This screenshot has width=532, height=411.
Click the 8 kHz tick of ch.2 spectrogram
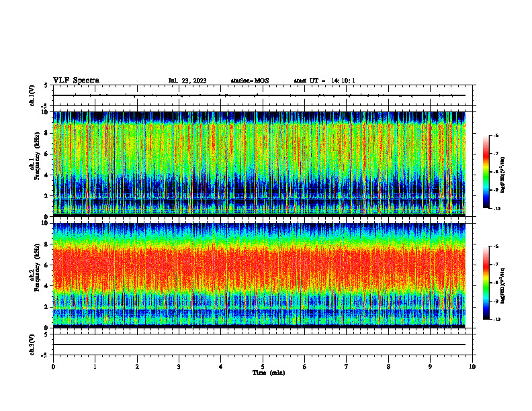[47, 244]
